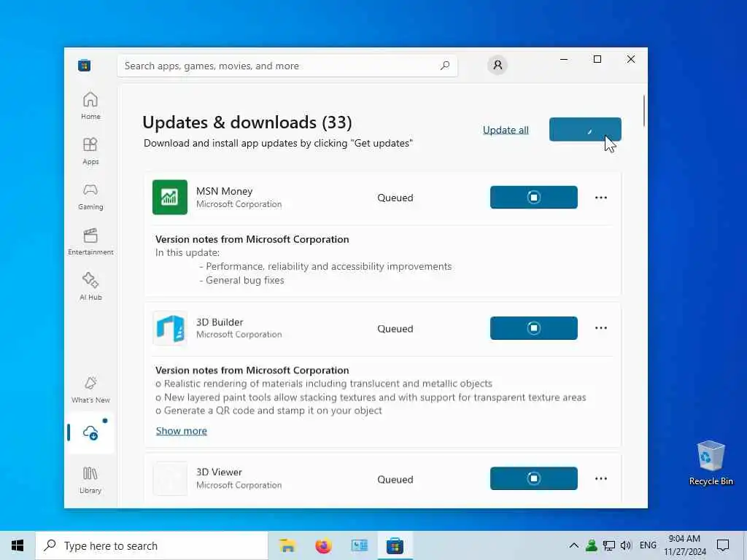Viewport: 747px width, 560px height.
Task: Open more options for 3D Builder
Action: (601, 328)
